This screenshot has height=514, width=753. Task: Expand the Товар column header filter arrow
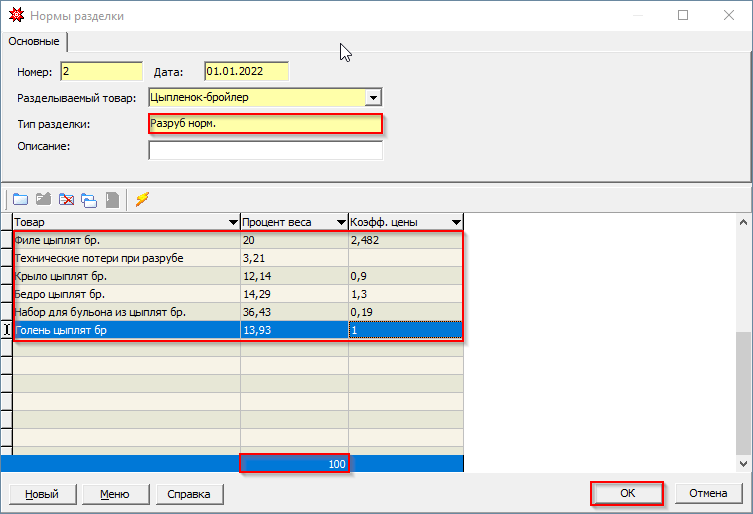[x=231, y=222]
